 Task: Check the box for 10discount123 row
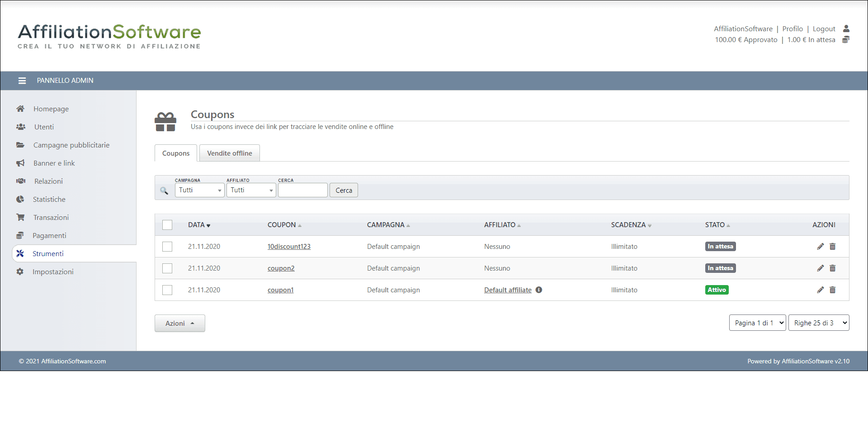point(167,247)
